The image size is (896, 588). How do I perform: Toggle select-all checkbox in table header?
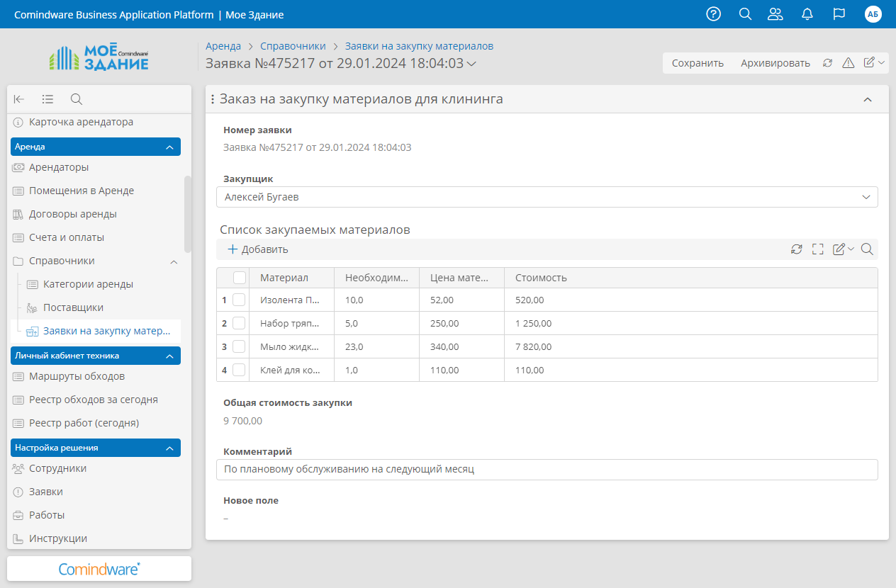240,278
